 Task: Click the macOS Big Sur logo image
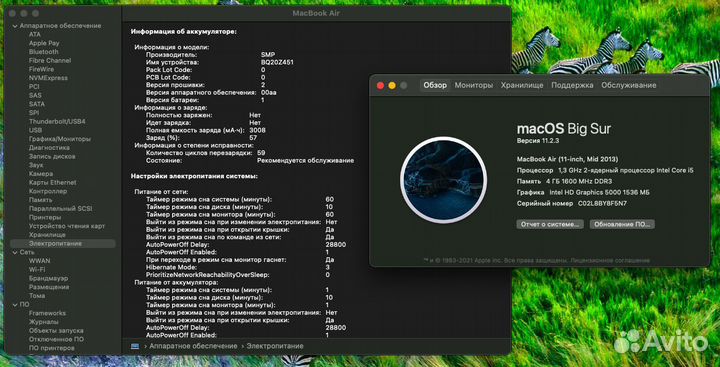pyautogui.click(x=444, y=180)
